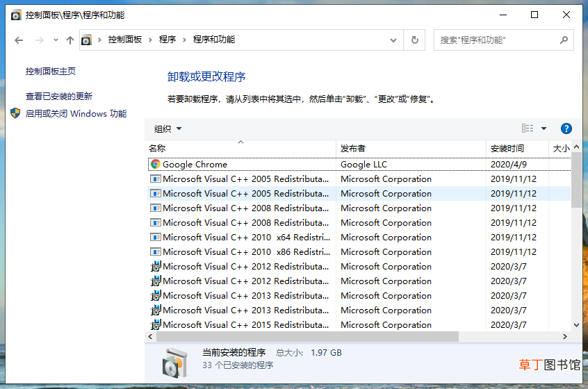This screenshot has height=389, width=588.
Task: Click the installed programs icon in details pane
Action: (x=174, y=363)
